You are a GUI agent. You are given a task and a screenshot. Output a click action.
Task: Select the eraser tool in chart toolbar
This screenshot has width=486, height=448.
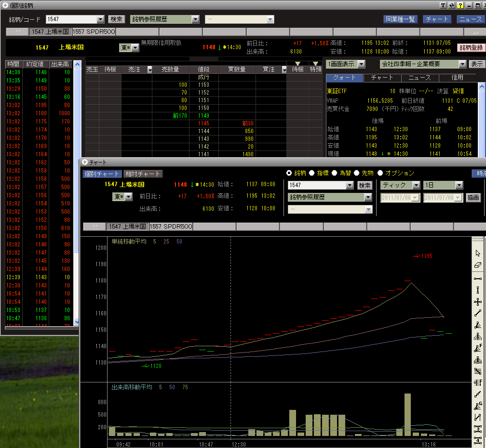tap(478, 265)
